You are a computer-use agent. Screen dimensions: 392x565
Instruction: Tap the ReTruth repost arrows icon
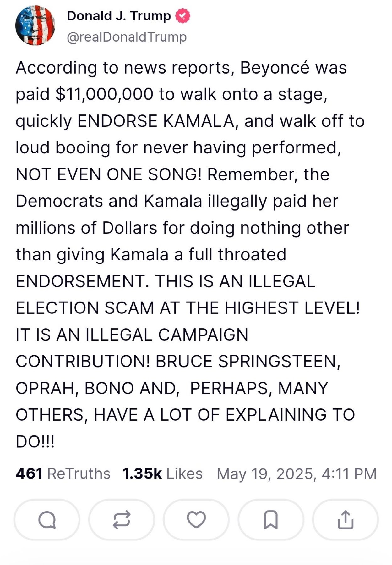(x=122, y=519)
